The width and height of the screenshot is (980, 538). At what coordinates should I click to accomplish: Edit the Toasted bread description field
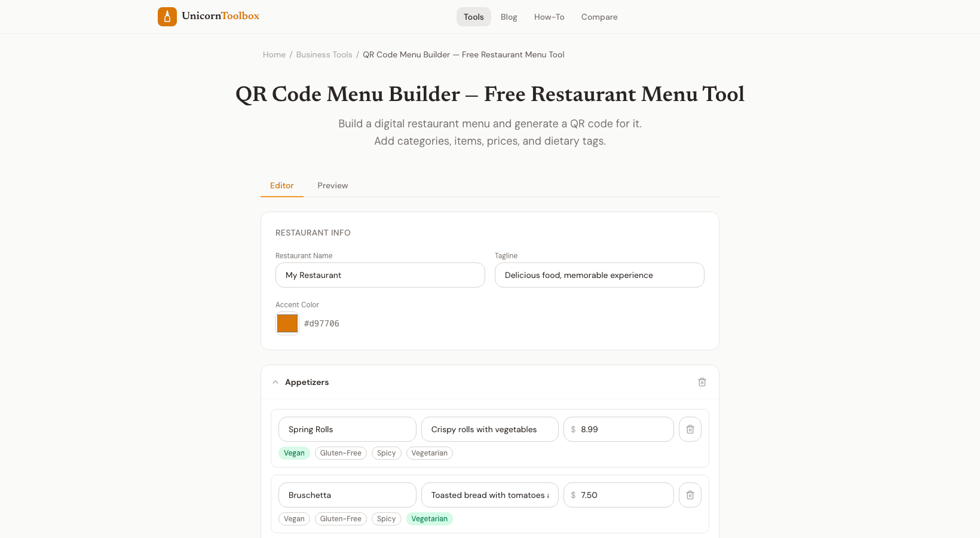click(490, 495)
